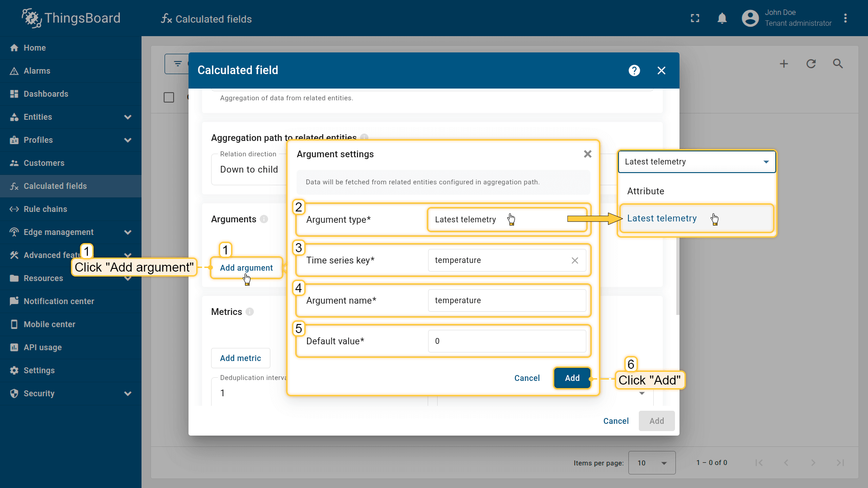The image size is (868, 488).
Task: Open Rule chains in sidebar
Action: point(45,209)
